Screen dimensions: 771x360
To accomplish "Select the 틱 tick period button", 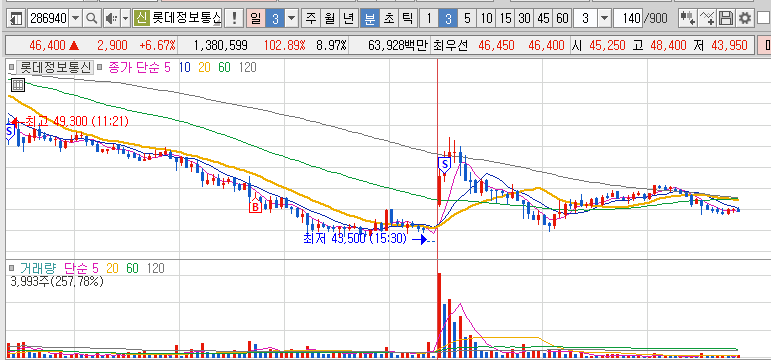I will coord(407,19).
